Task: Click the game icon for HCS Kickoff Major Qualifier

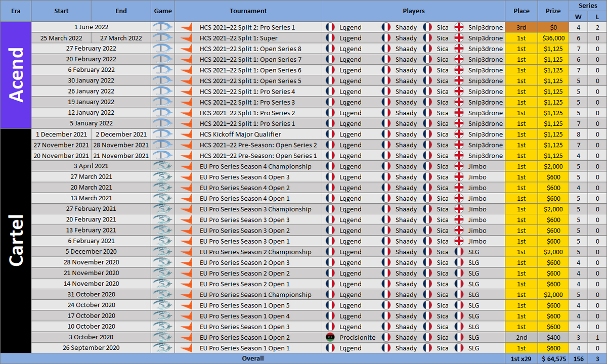Action: coord(163,134)
